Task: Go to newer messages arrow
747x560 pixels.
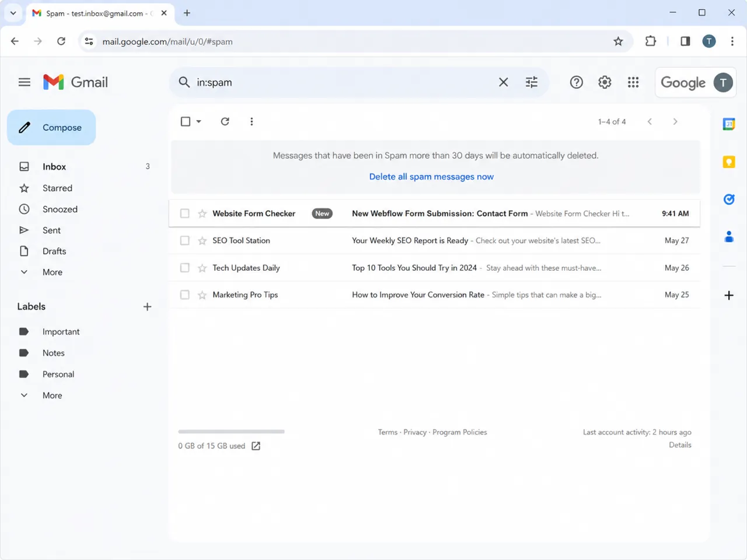Action: click(650, 121)
